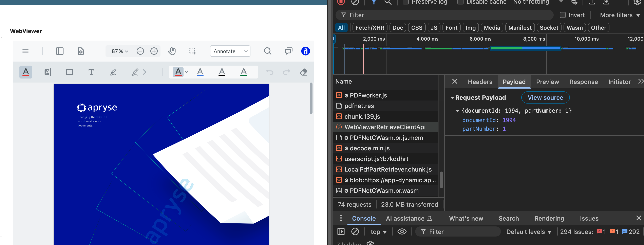This screenshot has width=644, height=245.
Task: Toggle the All request type filter
Action: [x=341, y=28]
